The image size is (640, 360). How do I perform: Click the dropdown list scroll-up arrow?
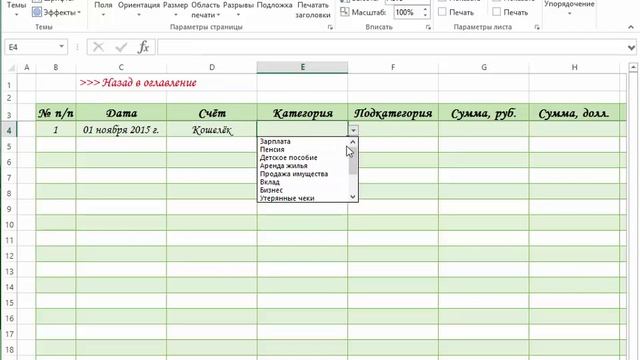(353, 142)
